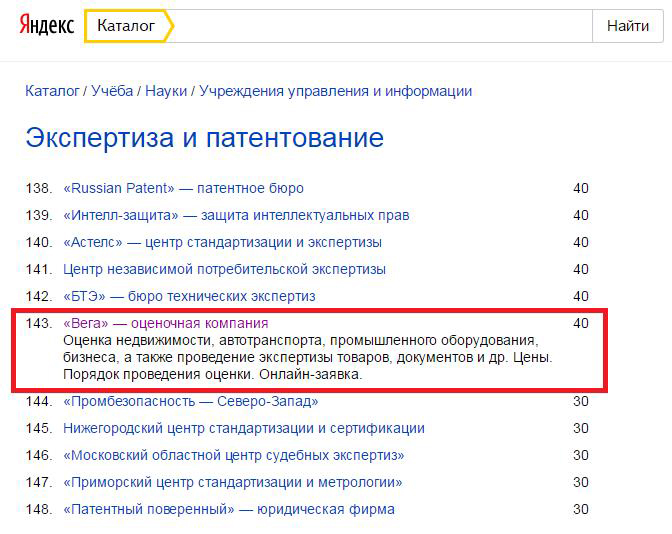
Task: Open Нижегородский центр стандартизации и сертификации link
Action: click(x=244, y=428)
